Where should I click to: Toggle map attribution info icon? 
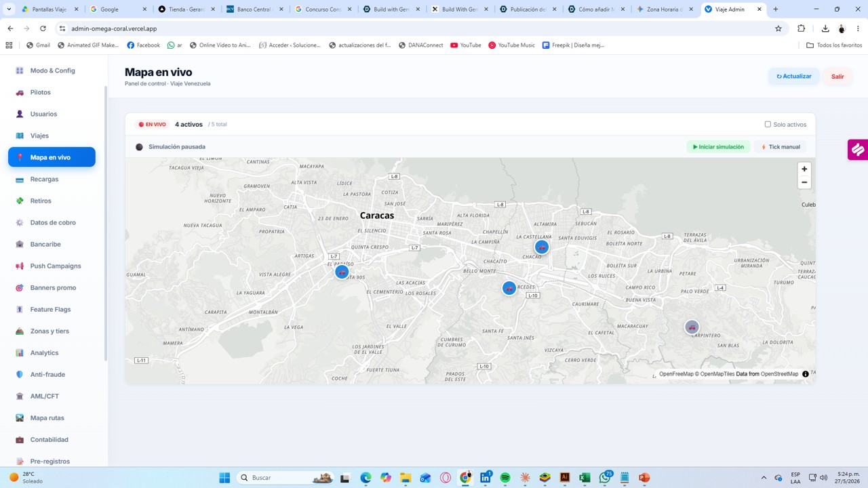tap(806, 374)
